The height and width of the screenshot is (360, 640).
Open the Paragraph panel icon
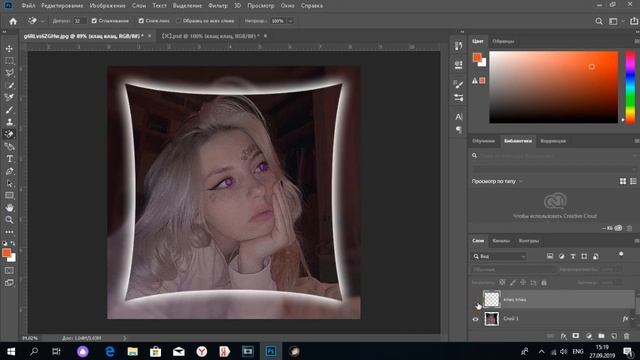pyautogui.click(x=459, y=130)
